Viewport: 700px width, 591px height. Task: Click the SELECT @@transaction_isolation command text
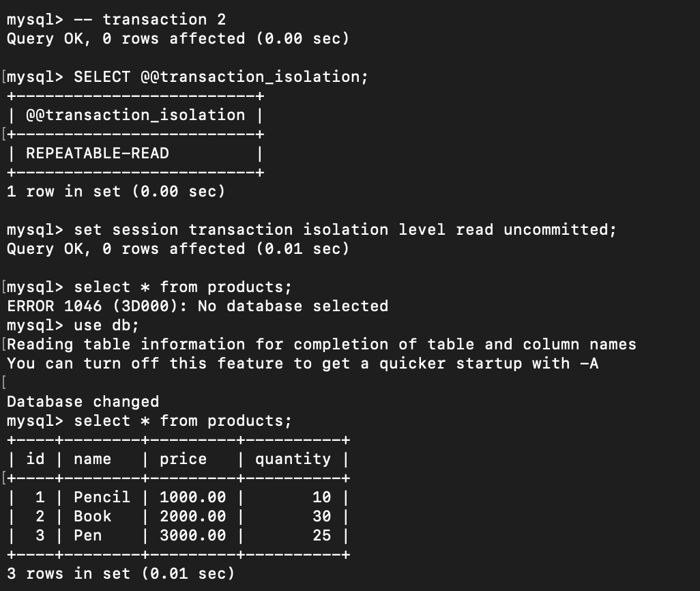pos(221,77)
